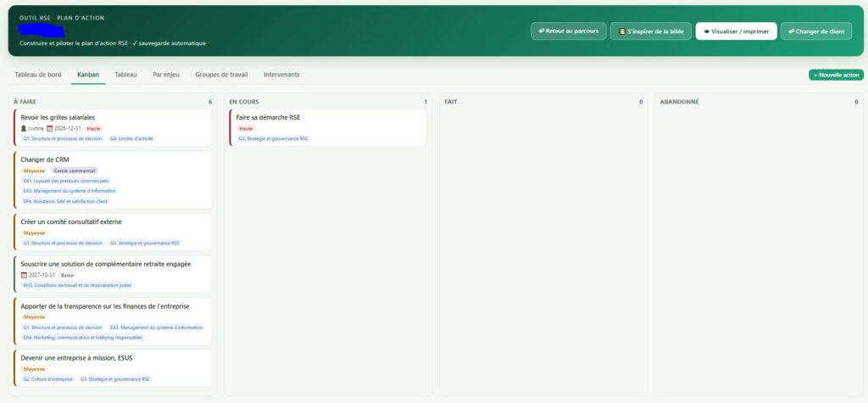Viewport: 868px width, 403px height.
Task: Click the 2026-12-31 due date
Action: click(x=68, y=128)
